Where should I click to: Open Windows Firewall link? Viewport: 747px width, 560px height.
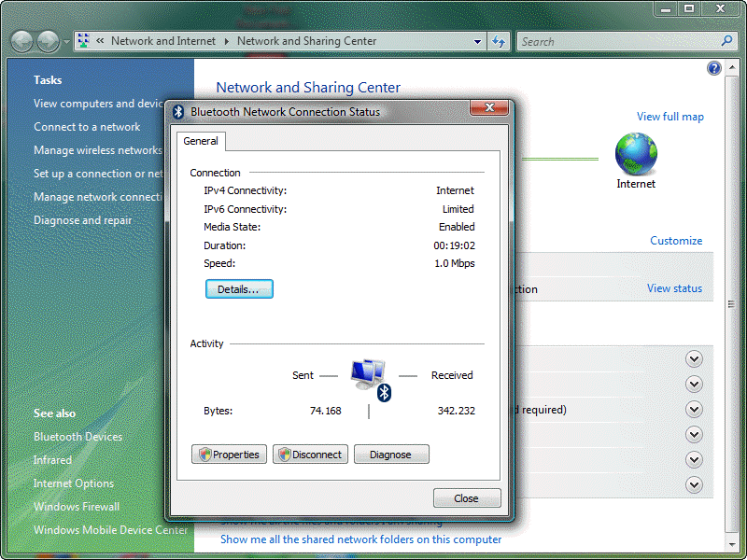(x=77, y=507)
